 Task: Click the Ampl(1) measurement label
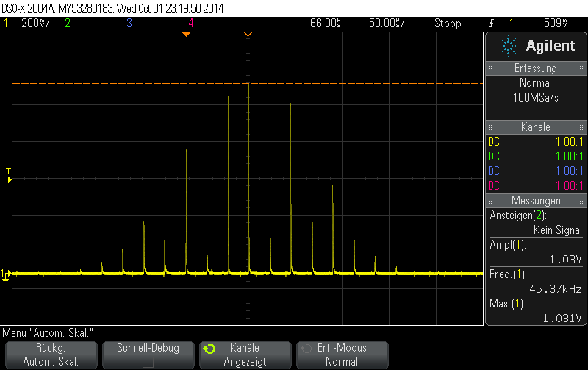pos(508,245)
